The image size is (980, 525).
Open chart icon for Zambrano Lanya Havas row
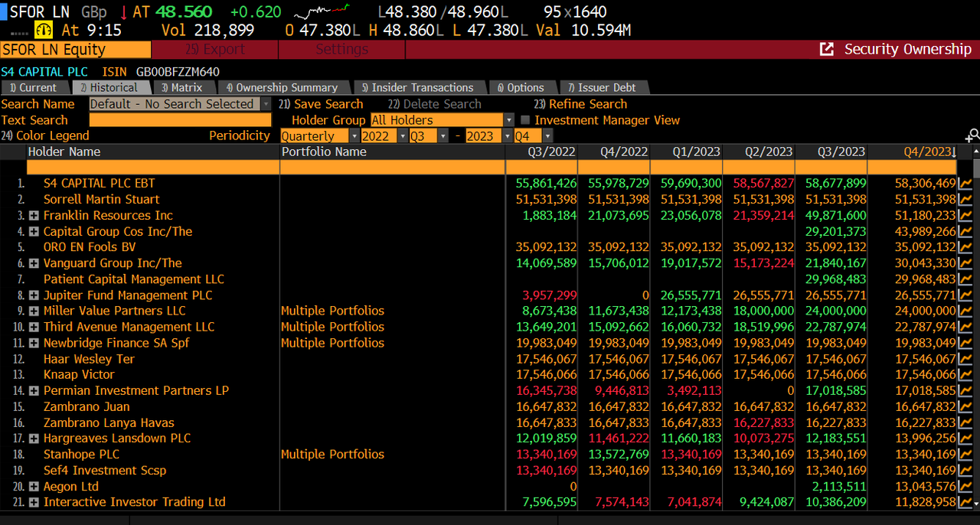pyautogui.click(x=965, y=422)
